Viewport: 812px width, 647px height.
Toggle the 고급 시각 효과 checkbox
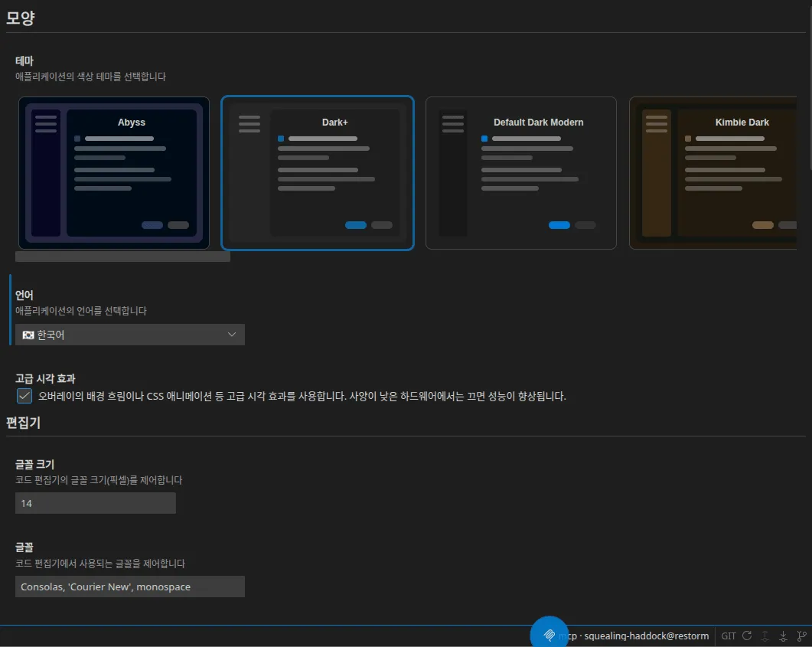coord(24,396)
